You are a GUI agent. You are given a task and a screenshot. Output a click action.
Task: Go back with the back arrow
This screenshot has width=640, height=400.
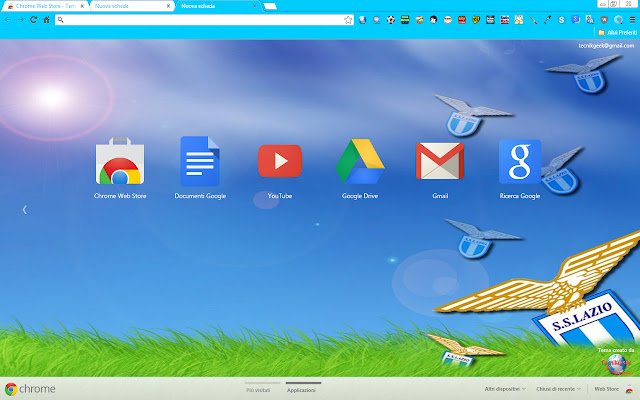[x=8, y=20]
